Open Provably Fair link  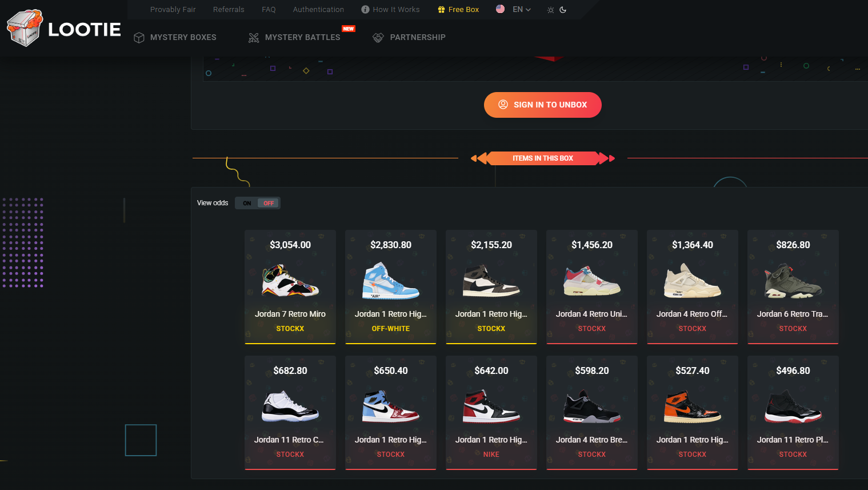[x=173, y=10]
